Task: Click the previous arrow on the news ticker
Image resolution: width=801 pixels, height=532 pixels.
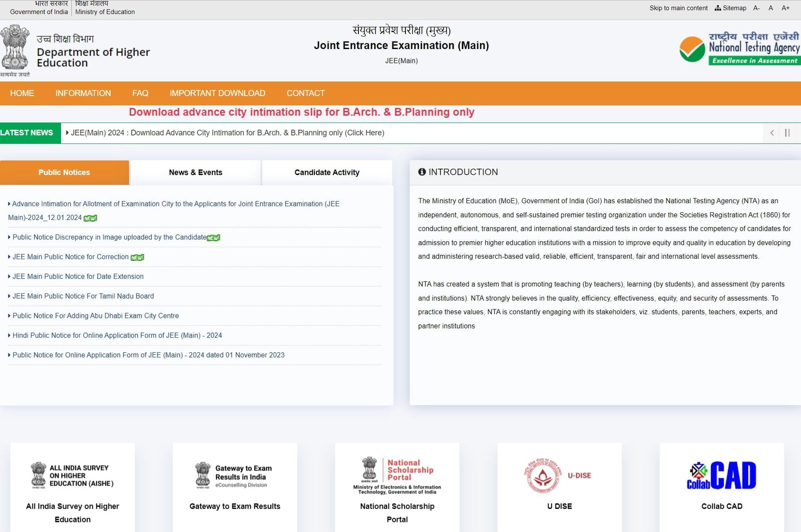Action: tap(771, 133)
